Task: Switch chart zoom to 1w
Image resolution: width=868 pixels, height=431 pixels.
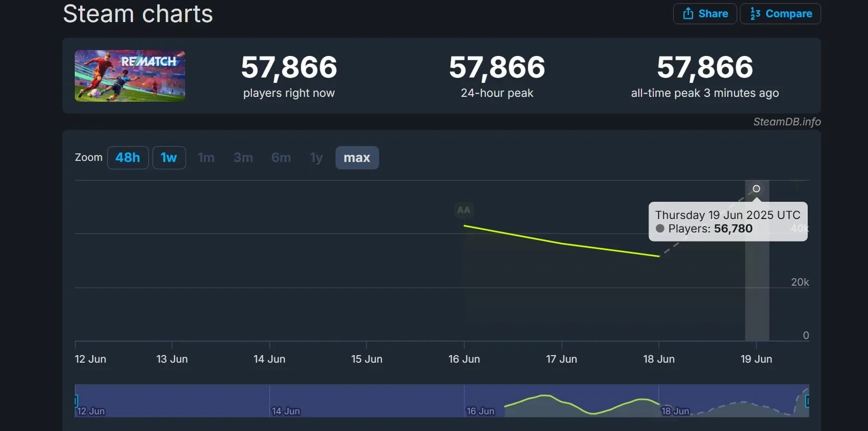Action: (169, 158)
